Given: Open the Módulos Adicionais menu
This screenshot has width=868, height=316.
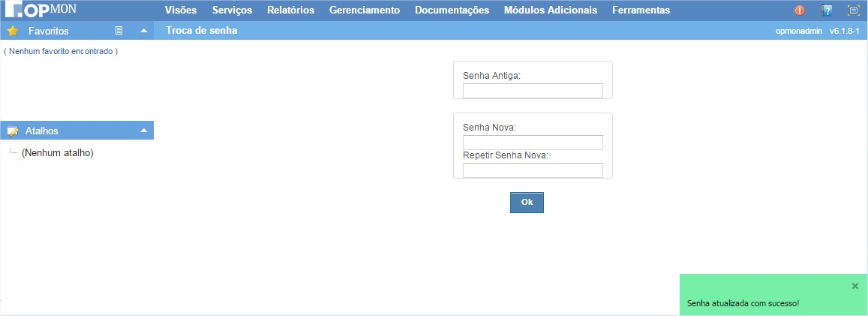Looking at the screenshot, I should pyautogui.click(x=551, y=11).
